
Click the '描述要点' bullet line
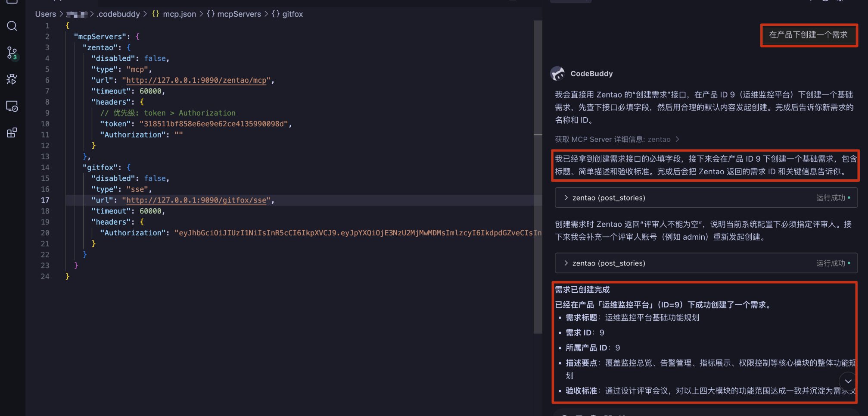point(710,369)
